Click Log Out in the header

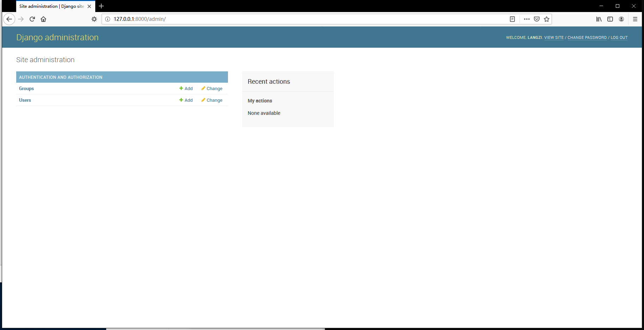(x=619, y=37)
